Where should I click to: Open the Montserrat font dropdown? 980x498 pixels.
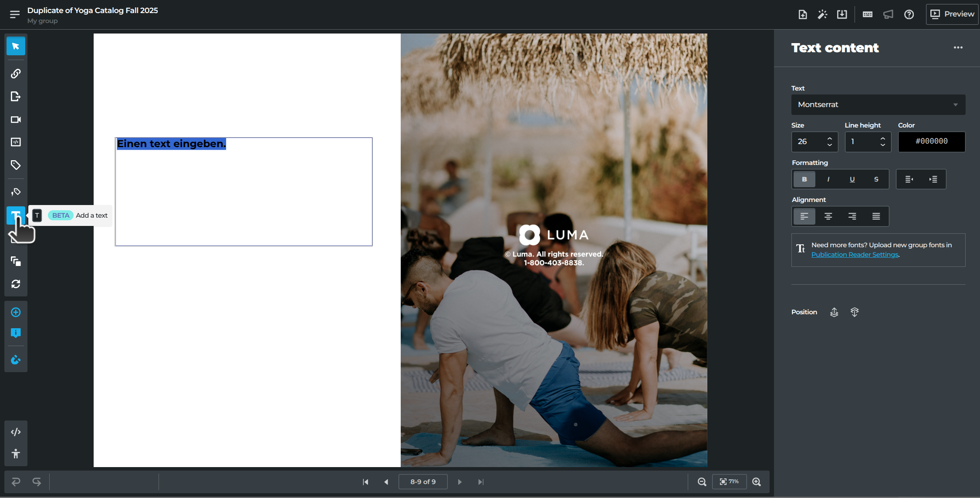(878, 104)
